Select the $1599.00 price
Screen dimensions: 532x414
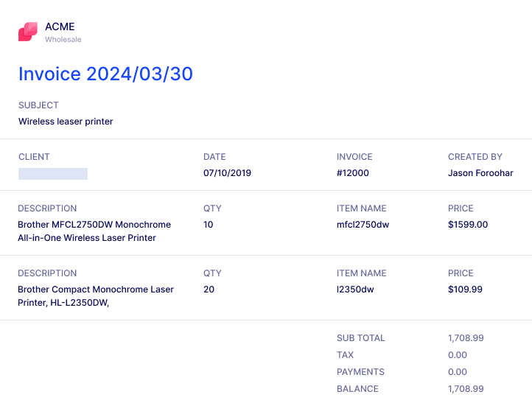(468, 225)
